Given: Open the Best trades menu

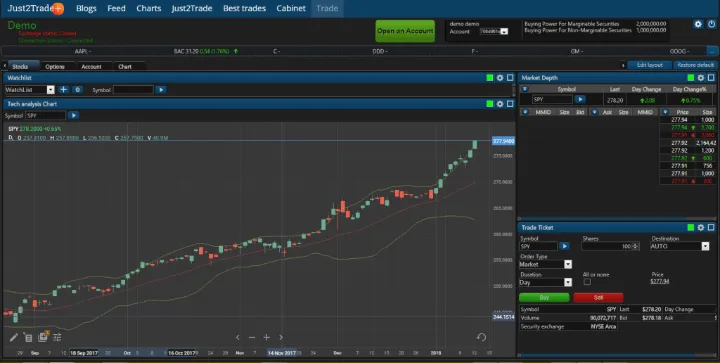Looking at the screenshot, I should pos(244,8).
